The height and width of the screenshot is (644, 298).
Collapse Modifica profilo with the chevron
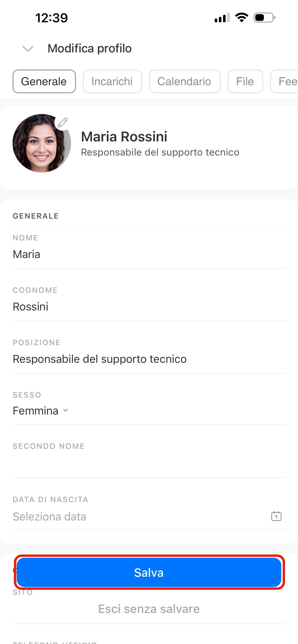point(28,48)
